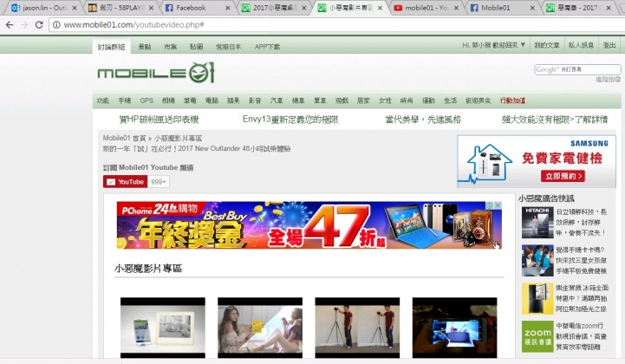Open the 悅遊日本 top menu item

pyautogui.click(x=228, y=47)
